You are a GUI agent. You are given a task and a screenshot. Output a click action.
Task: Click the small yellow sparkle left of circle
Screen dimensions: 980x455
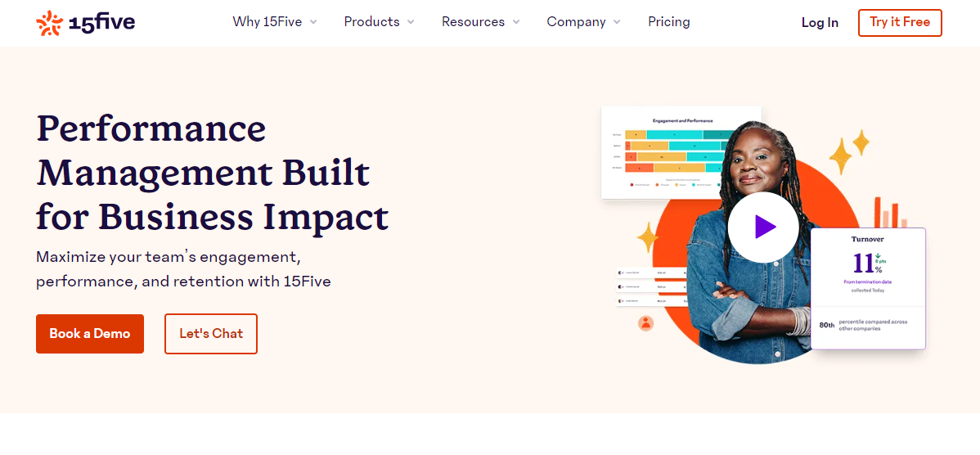point(648,237)
